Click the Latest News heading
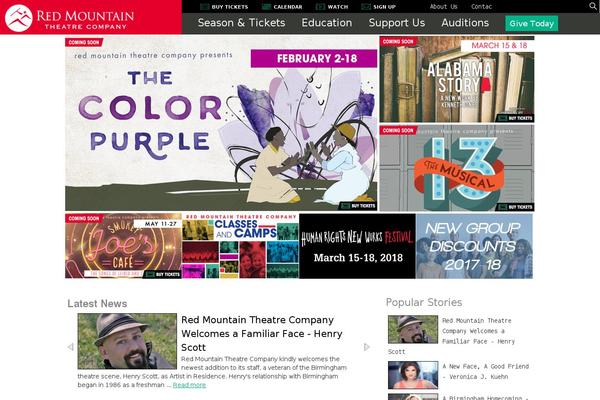This screenshot has width=600, height=400. [x=97, y=304]
